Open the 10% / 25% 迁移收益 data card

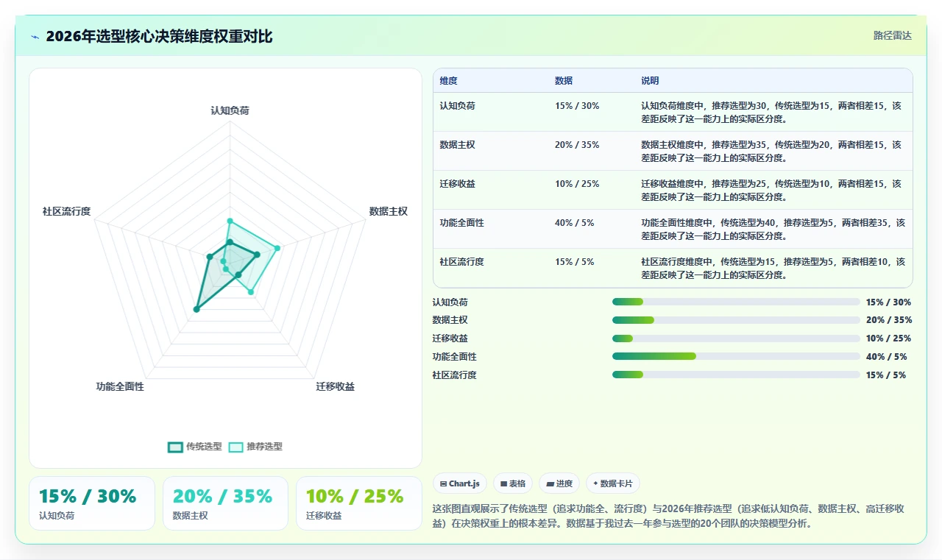pos(359,503)
